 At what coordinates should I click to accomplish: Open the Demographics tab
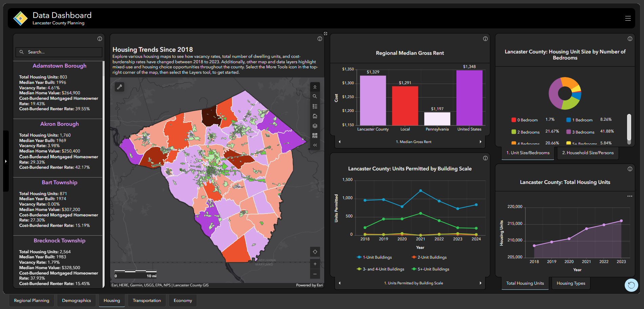[77, 300]
